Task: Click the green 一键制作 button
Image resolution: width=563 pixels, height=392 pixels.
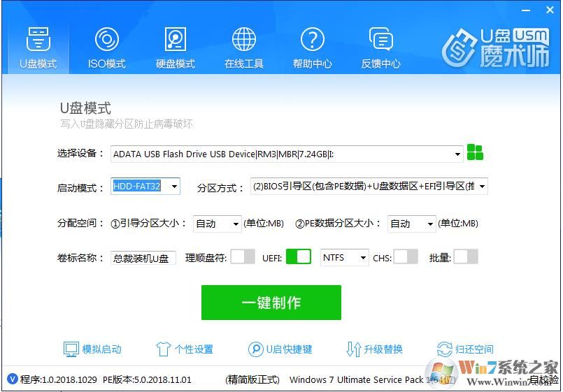Action: [x=271, y=303]
